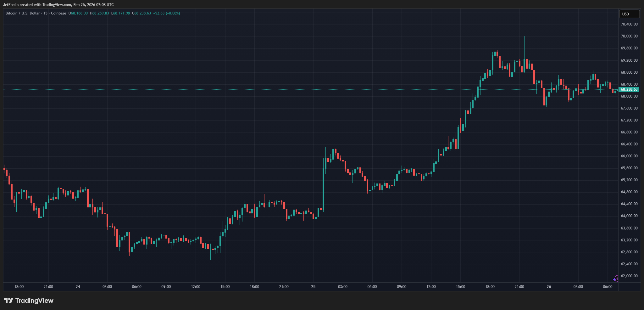Click the 70,400.00 price axis label
This screenshot has height=310, width=644.
[629, 24]
